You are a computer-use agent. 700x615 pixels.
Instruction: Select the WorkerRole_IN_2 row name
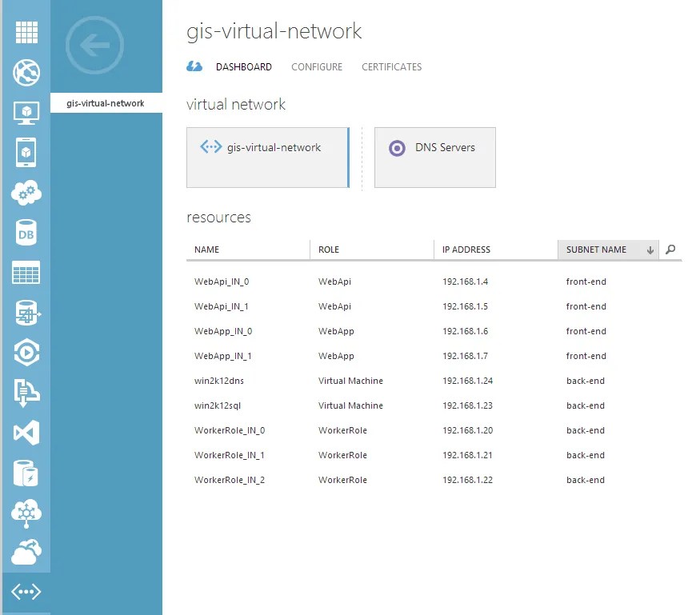[x=230, y=480]
